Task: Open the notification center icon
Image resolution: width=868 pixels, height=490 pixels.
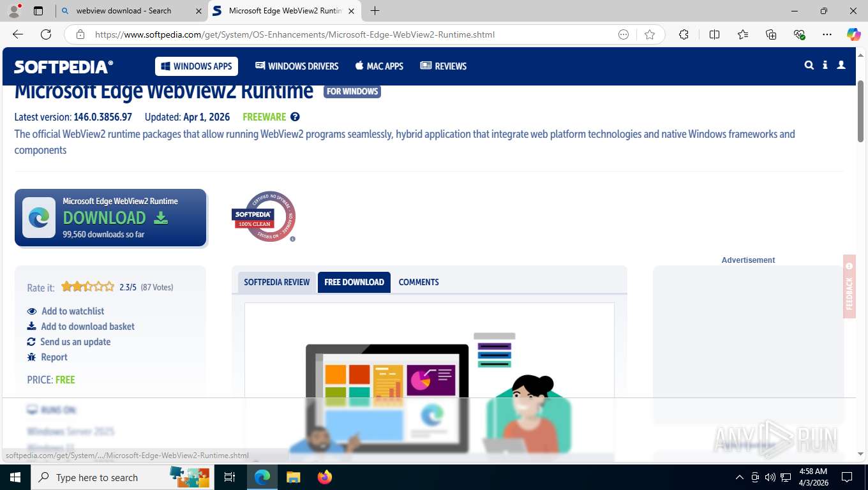Action: (x=847, y=477)
